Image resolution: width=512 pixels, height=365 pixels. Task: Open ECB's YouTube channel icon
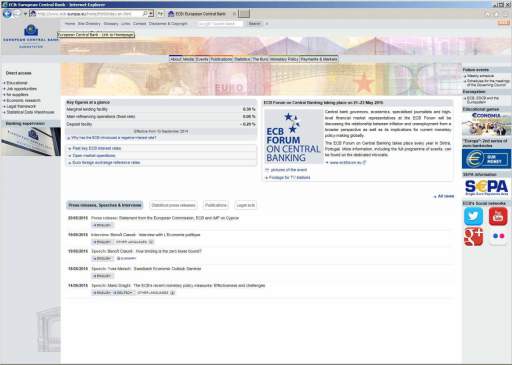click(498, 216)
